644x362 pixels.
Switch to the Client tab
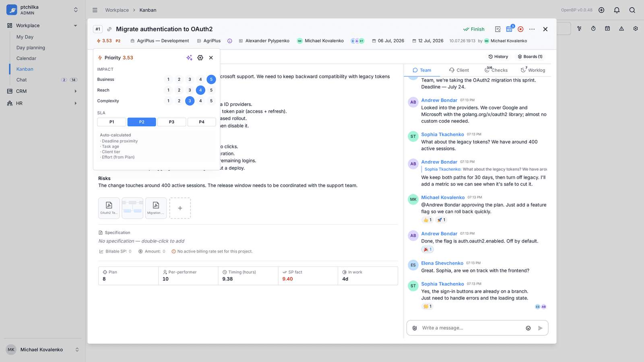(459, 70)
